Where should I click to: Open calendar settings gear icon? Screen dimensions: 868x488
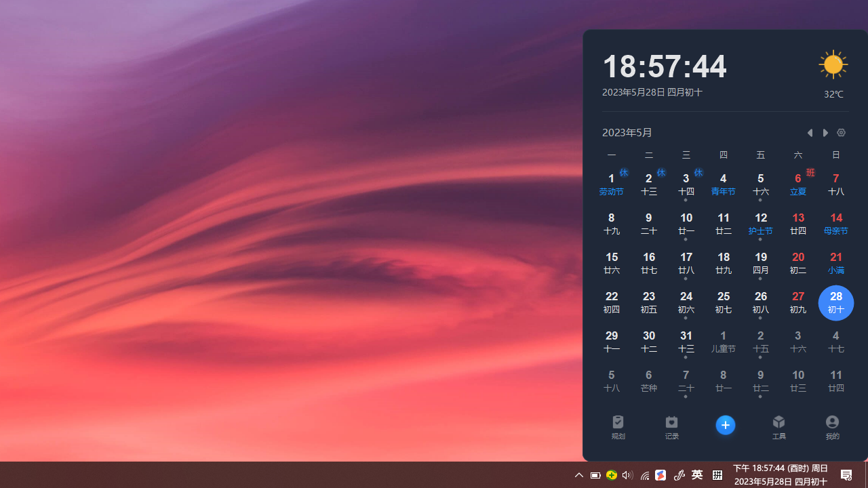click(x=841, y=133)
